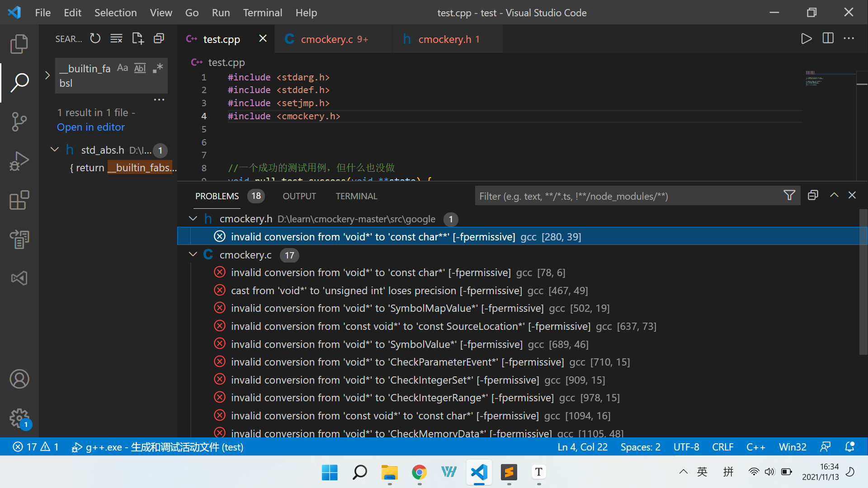Close the bottom panel
This screenshot has height=488, width=868.
pyautogui.click(x=852, y=195)
